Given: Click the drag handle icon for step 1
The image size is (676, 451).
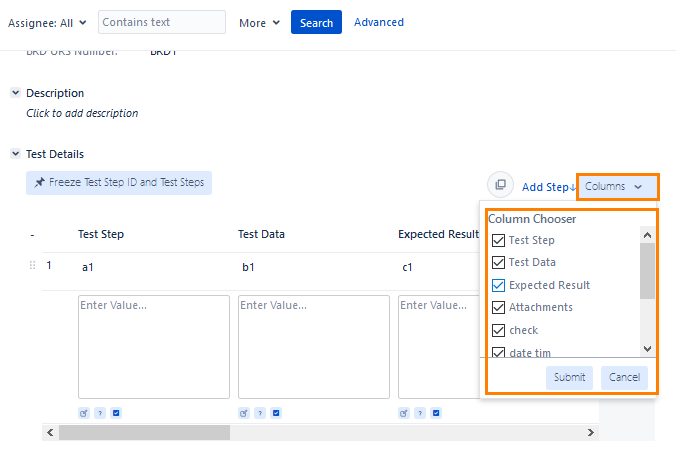Looking at the screenshot, I should pyautogui.click(x=33, y=266).
